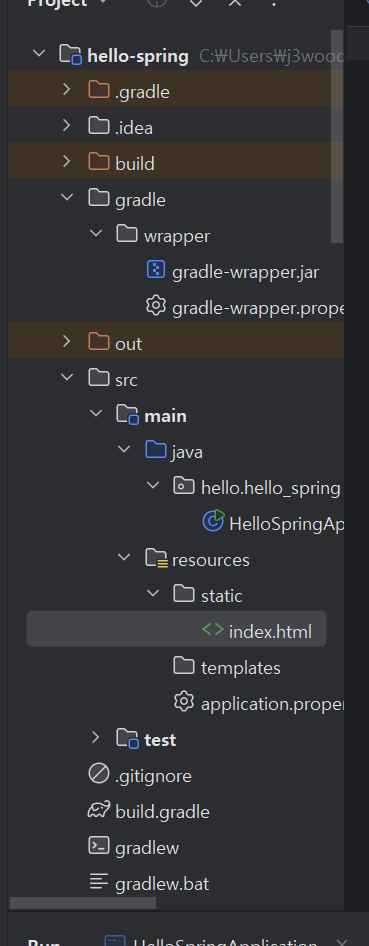The height and width of the screenshot is (946, 369).
Task: Collapse the gradle folder node
Action: click(x=67, y=197)
